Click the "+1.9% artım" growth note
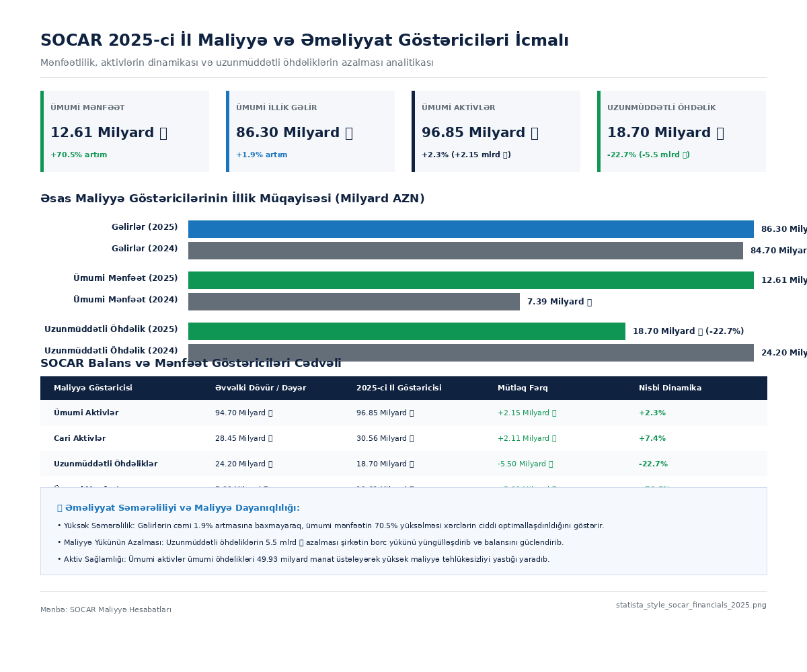The height and width of the screenshot is (672, 807). (x=262, y=155)
